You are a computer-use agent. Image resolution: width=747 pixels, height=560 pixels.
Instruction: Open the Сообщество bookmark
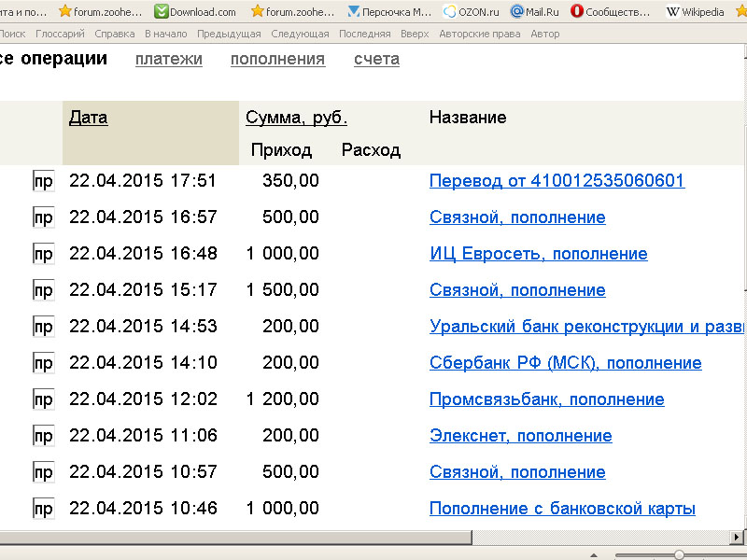(x=611, y=12)
